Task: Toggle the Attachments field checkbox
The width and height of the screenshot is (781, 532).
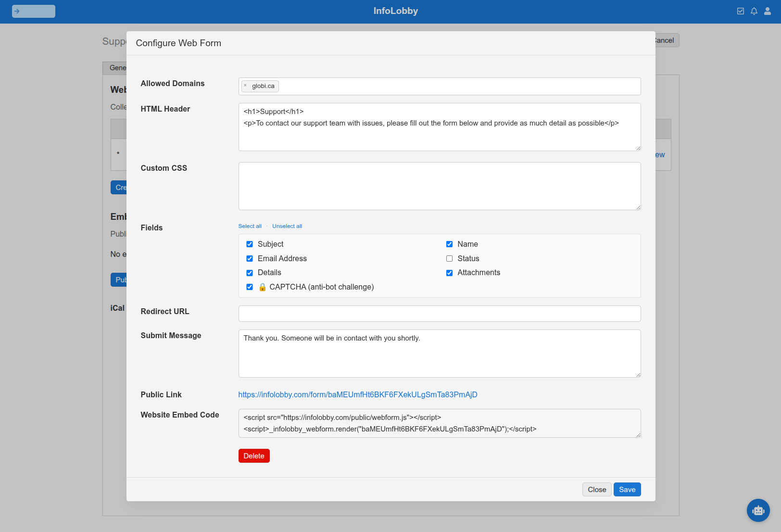Action: 449,273
